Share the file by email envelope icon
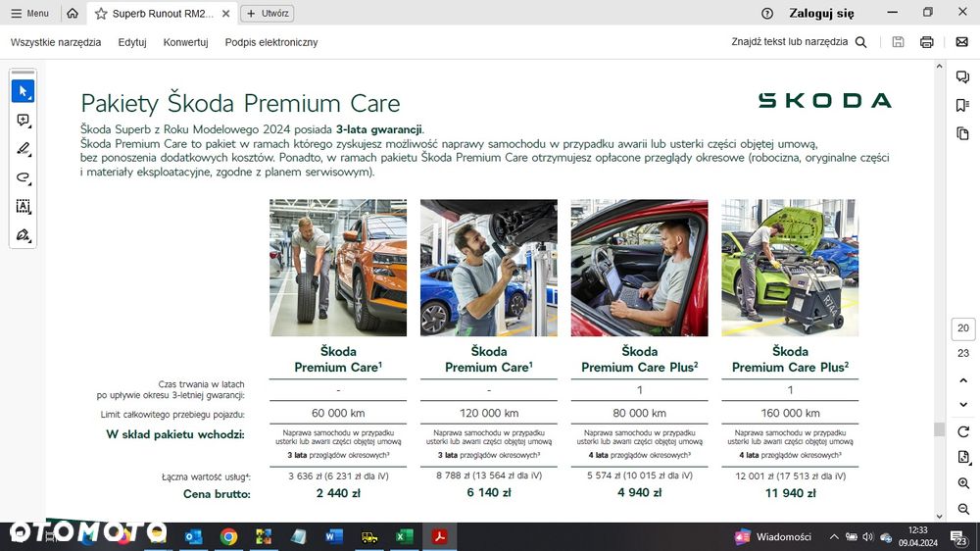The height and width of the screenshot is (551, 980). (x=962, y=42)
